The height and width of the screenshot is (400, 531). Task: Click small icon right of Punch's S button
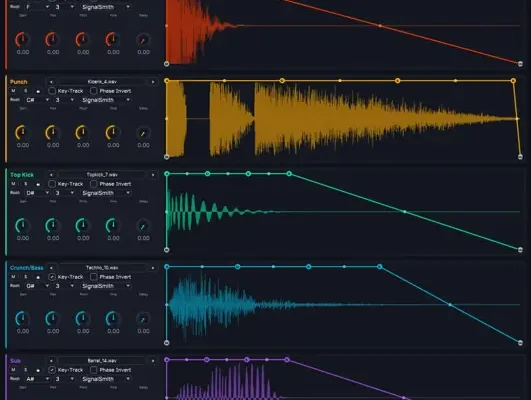pos(38,91)
